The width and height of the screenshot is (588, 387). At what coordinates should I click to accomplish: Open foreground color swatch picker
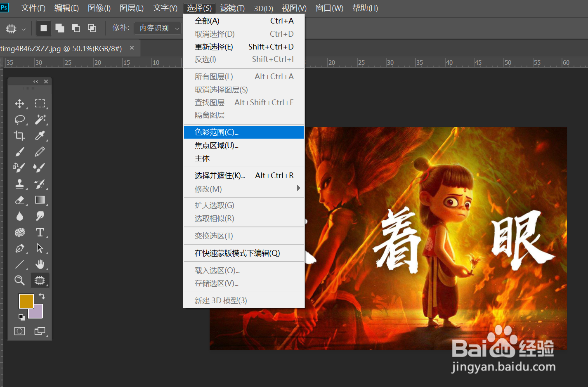tap(26, 301)
